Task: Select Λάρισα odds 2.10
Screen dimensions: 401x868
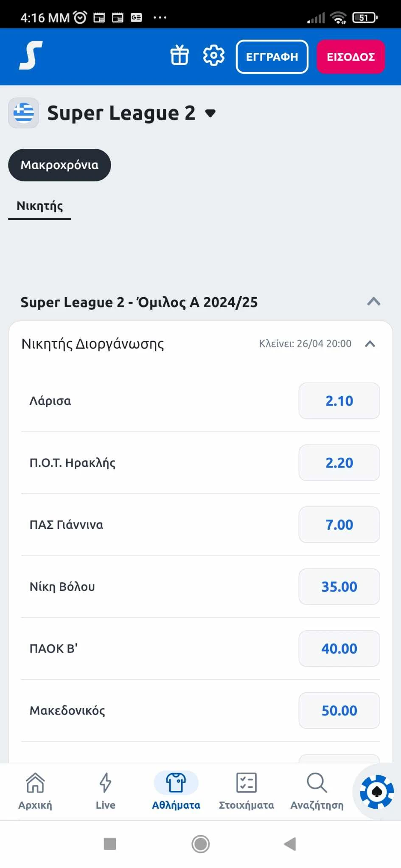Action: [339, 401]
